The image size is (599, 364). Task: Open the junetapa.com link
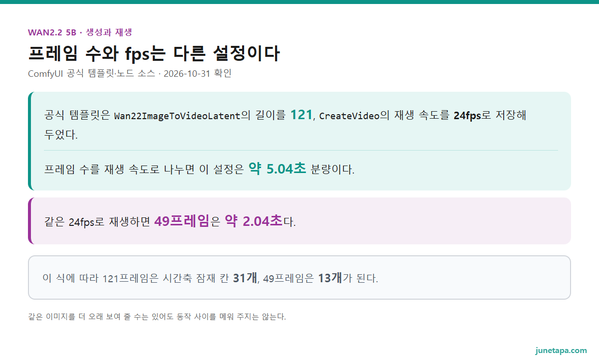[x=561, y=351]
